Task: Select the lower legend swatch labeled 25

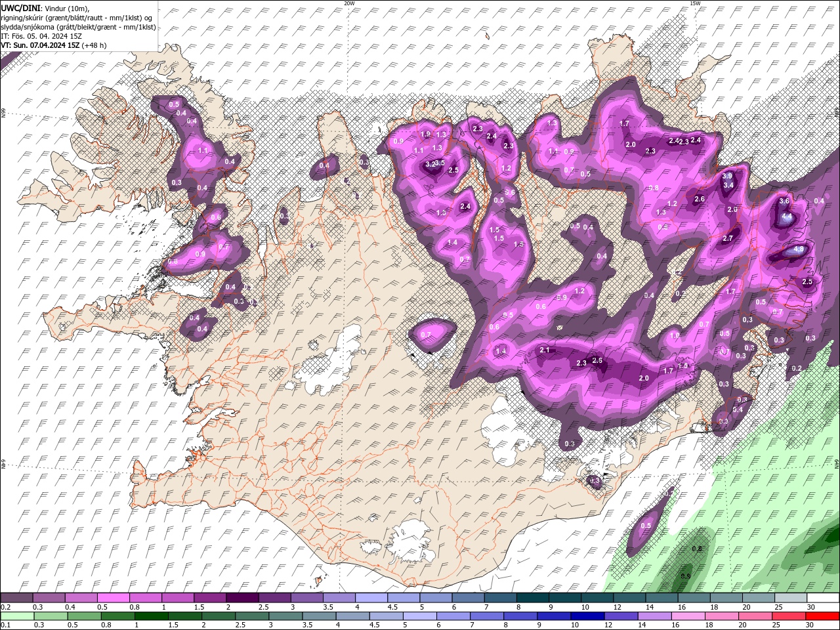Action: click(788, 616)
